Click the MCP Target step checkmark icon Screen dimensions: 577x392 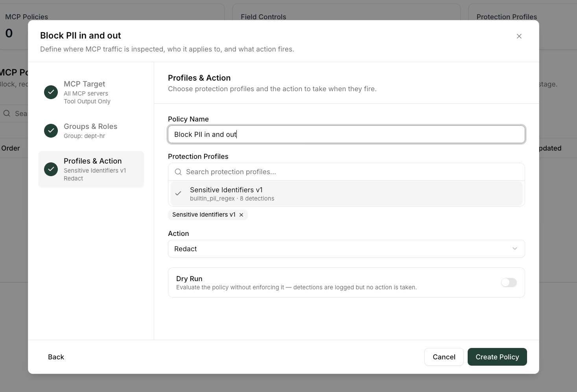coord(51,92)
